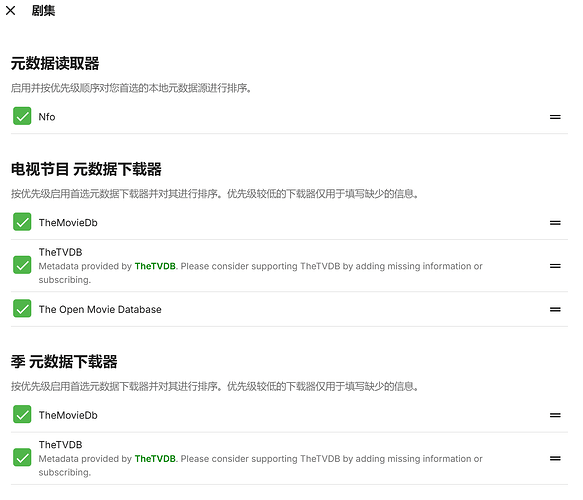This screenshot has height=500, width=583.
Task: Click the 剧集 dialog title
Action: pyautogui.click(x=43, y=10)
